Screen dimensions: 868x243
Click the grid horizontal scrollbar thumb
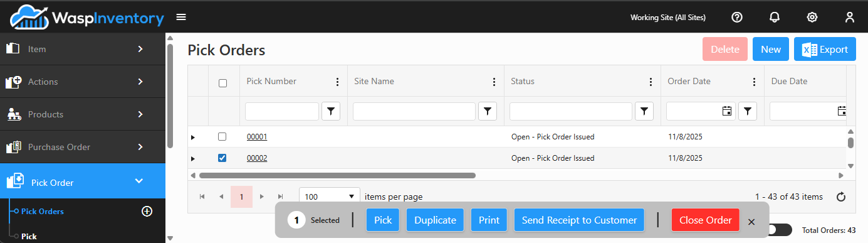point(337,175)
